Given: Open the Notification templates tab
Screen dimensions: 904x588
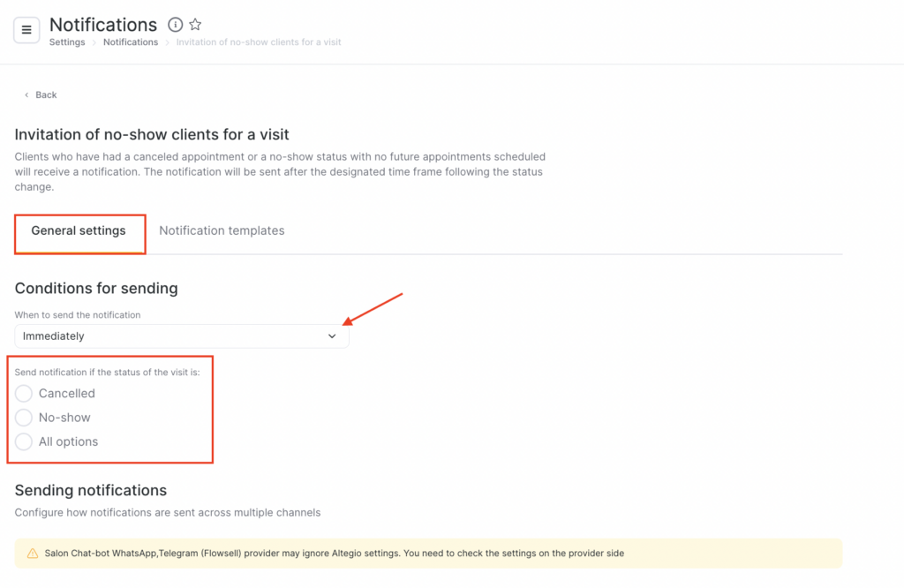Looking at the screenshot, I should pos(222,231).
